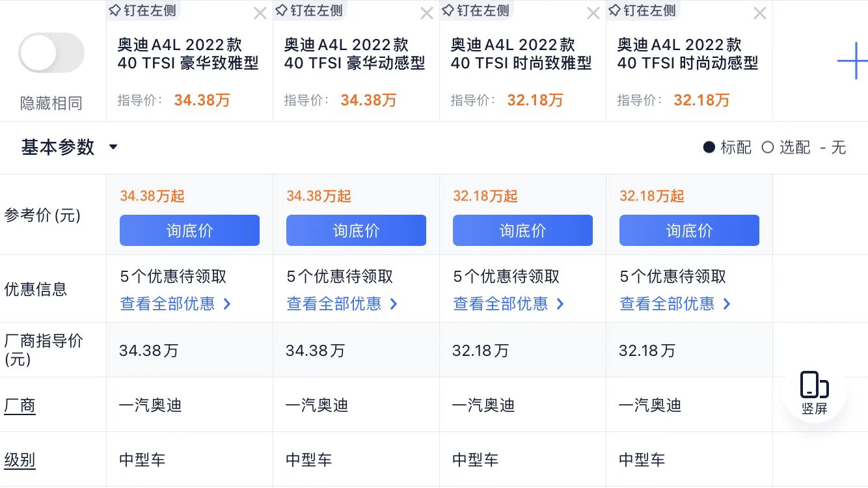Pin 时尚致雅型 to left with 钉在左侧
Screen dimensions: 868x488
click(476, 10)
